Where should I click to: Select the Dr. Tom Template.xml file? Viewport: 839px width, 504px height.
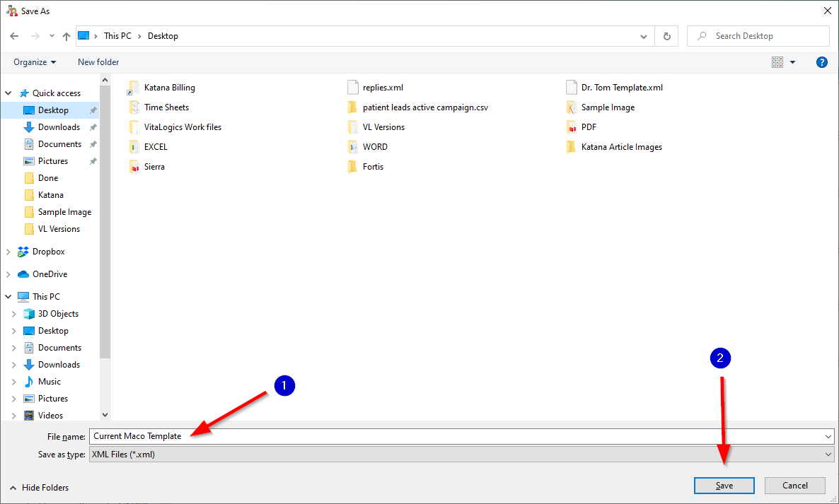pyautogui.click(x=621, y=88)
